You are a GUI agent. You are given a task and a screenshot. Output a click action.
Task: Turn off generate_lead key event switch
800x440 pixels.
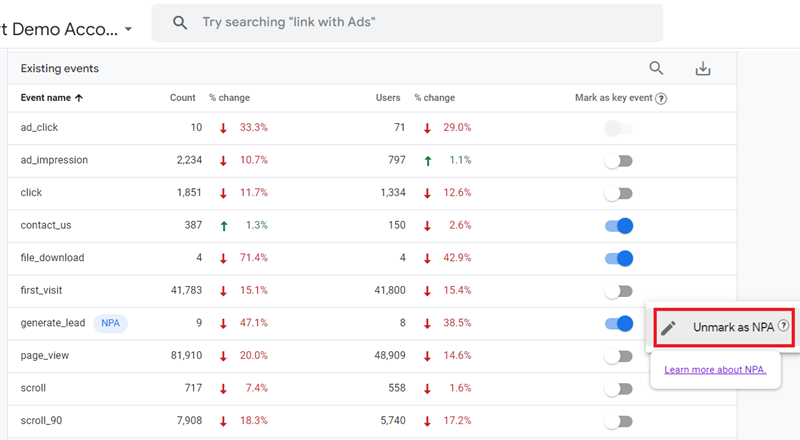pyautogui.click(x=619, y=324)
